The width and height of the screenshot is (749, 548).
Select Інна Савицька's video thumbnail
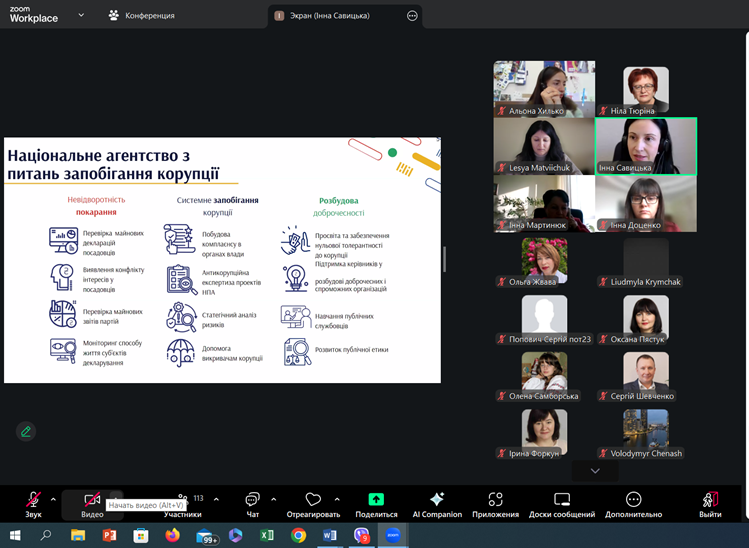point(645,146)
